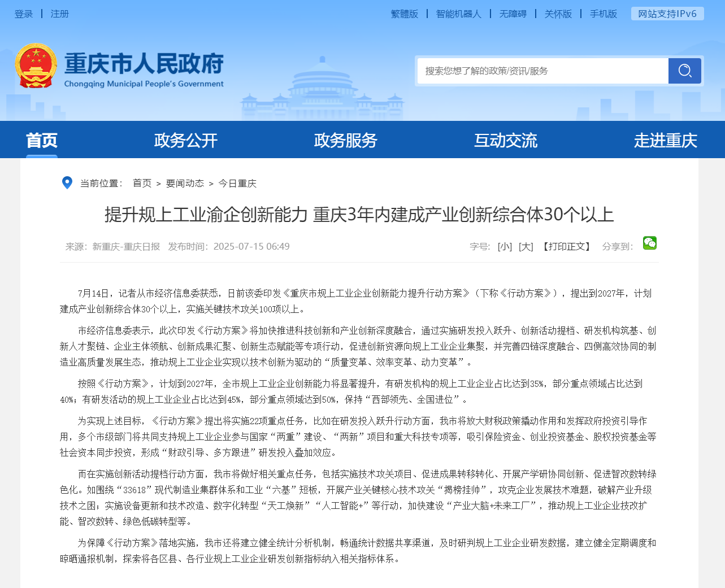This screenshot has height=588, width=725.
Task: Switch to 繁體版 traditional version
Action: point(405,14)
